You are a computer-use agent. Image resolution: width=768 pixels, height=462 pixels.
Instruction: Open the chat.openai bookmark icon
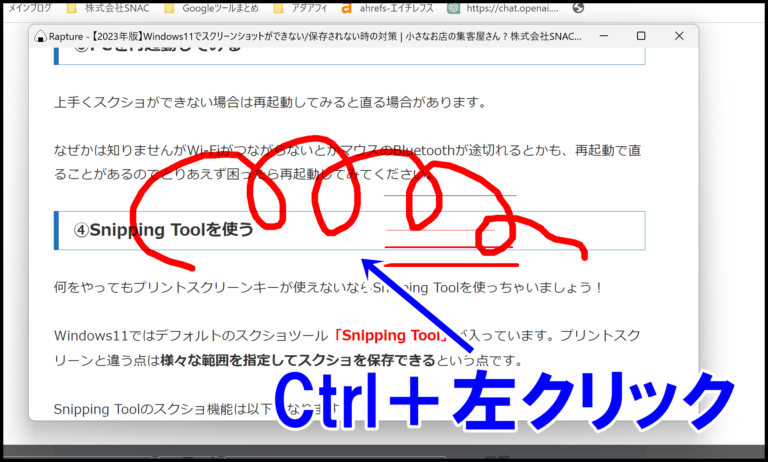tap(455, 7)
